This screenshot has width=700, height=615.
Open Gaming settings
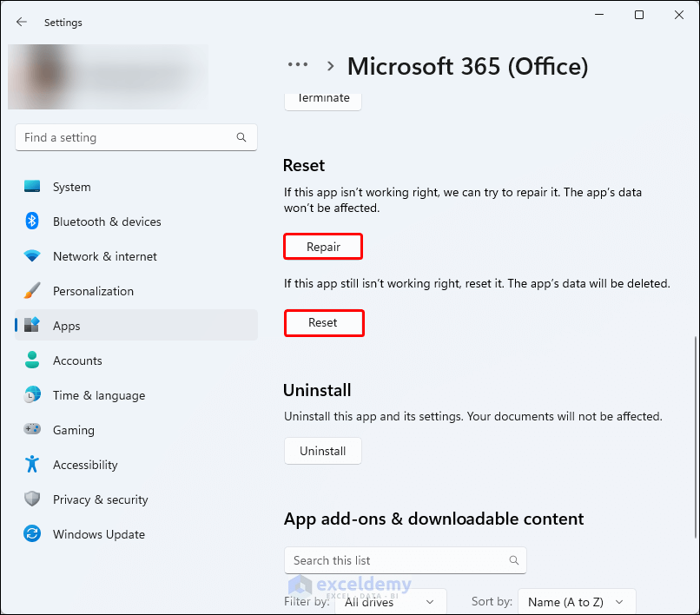(x=136, y=430)
